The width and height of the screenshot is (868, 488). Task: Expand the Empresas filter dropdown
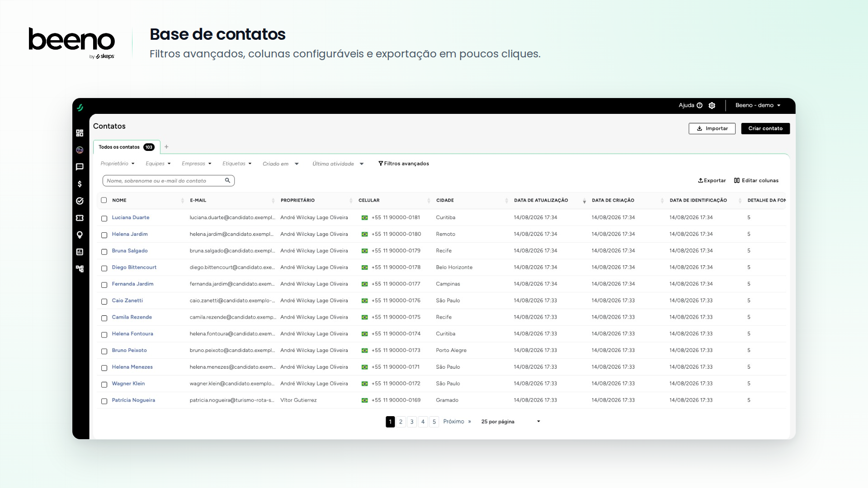196,164
